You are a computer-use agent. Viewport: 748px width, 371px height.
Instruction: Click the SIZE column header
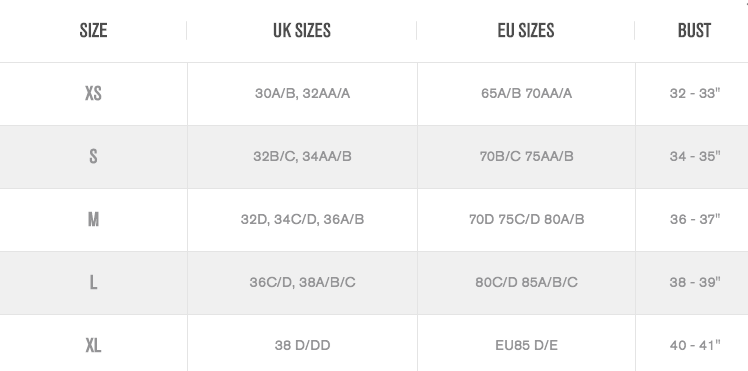point(93,31)
